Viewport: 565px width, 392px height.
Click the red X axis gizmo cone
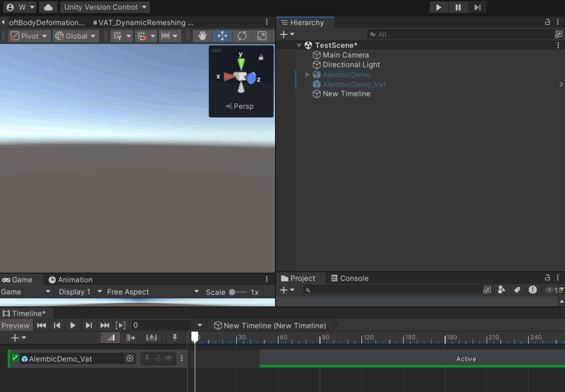(x=229, y=77)
